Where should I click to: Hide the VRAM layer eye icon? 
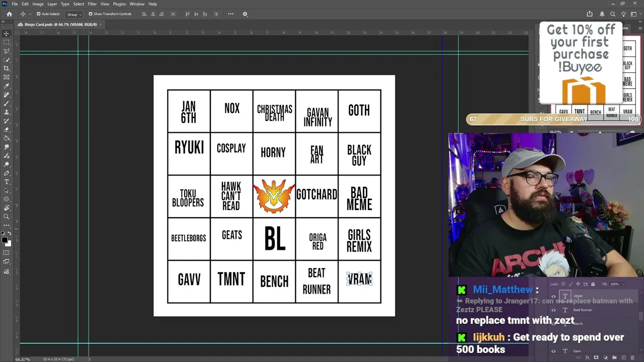(553, 297)
